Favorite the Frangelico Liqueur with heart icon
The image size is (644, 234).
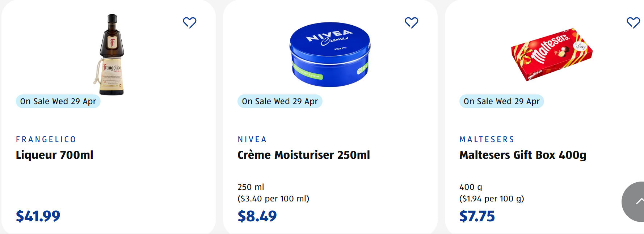point(189,23)
